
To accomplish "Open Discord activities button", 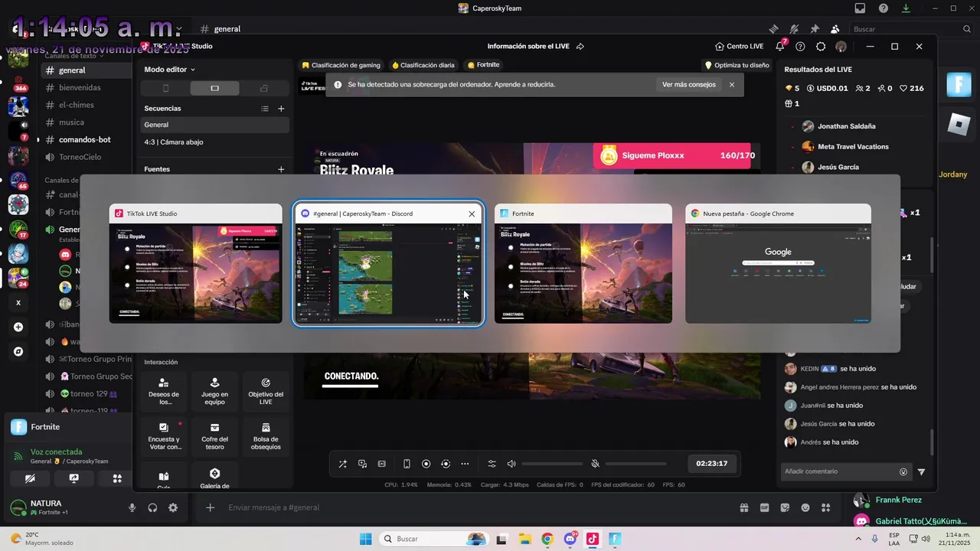I will click(117, 478).
